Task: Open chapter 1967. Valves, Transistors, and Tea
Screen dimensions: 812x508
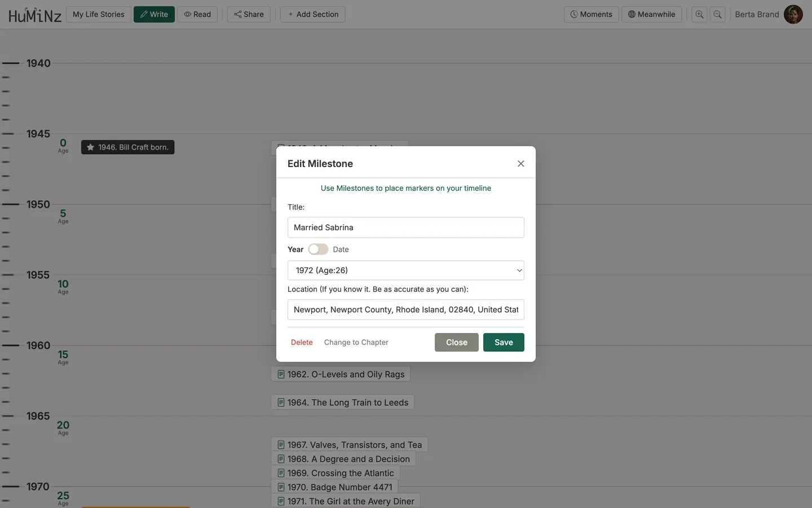Action: click(x=350, y=445)
